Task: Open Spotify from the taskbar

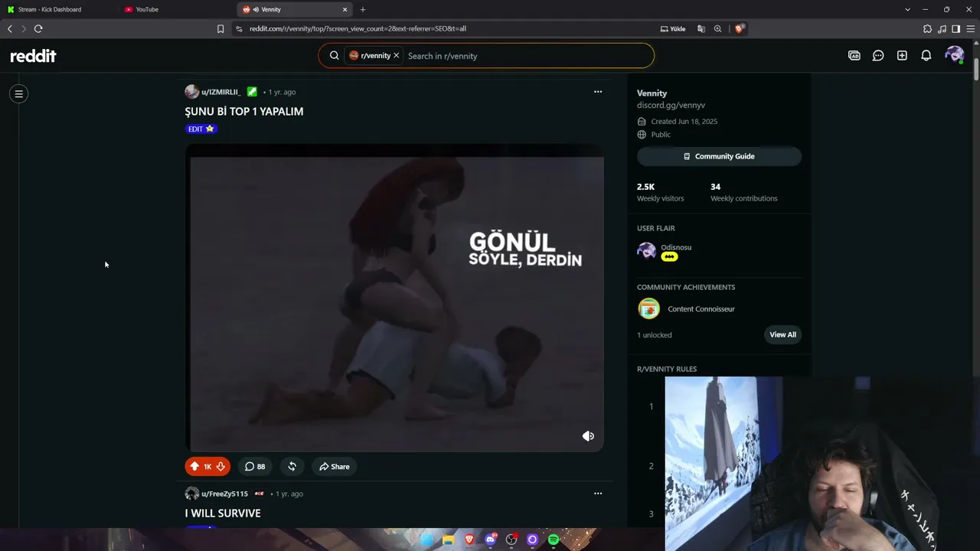Action: click(554, 540)
